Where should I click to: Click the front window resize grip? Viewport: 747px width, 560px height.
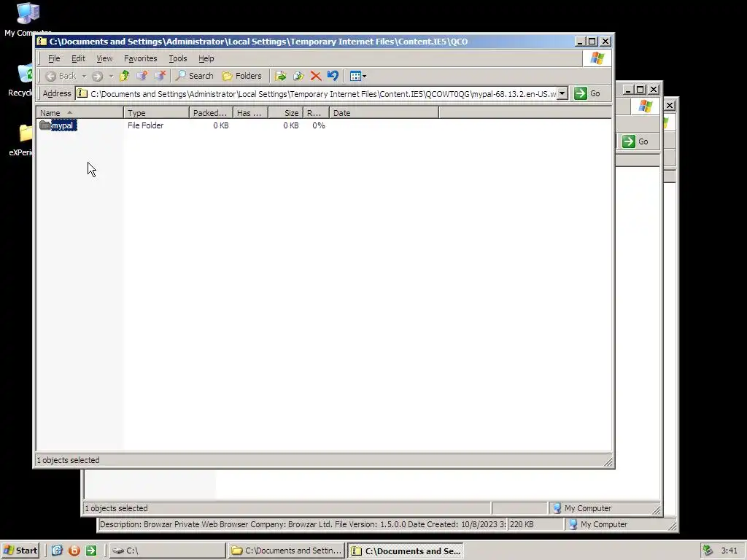pyautogui.click(x=608, y=462)
